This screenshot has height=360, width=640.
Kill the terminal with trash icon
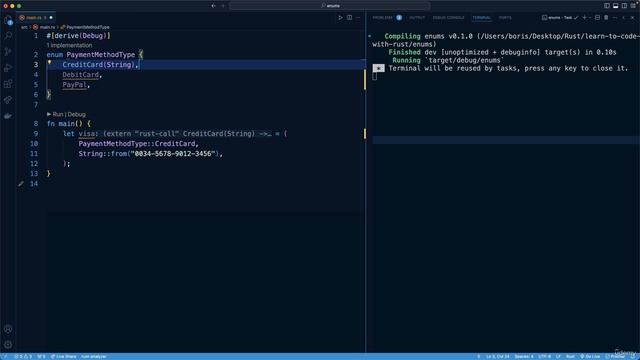(606, 18)
